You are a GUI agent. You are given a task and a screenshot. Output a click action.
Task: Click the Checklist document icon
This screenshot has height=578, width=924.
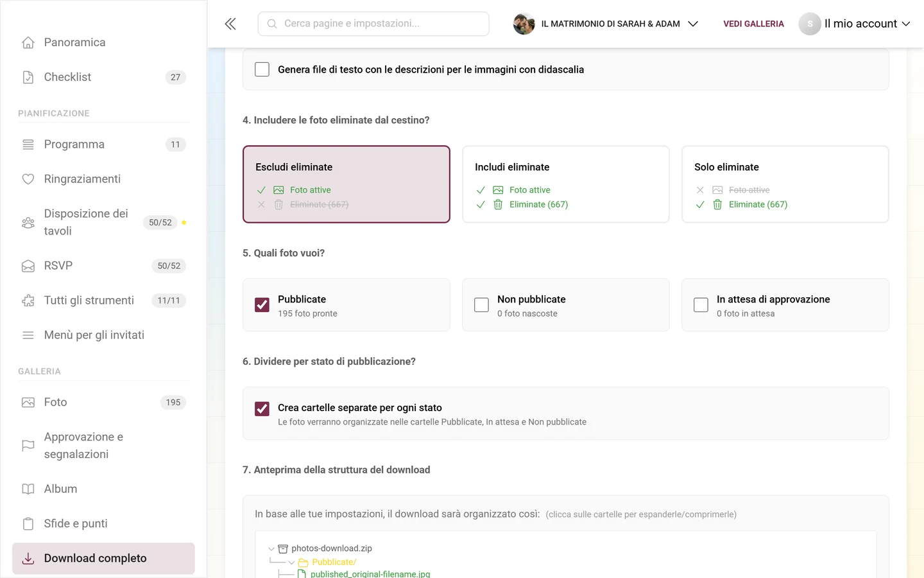pyautogui.click(x=28, y=77)
